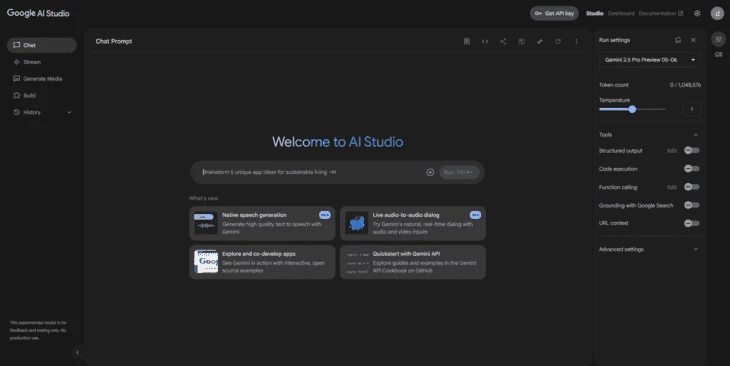Click the Get code brackets icon
The width and height of the screenshot is (730, 366).
tap(485, 41)
